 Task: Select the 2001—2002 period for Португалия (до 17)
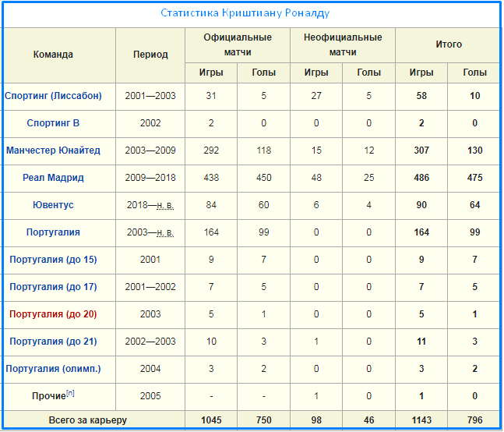tap(150, 287)
